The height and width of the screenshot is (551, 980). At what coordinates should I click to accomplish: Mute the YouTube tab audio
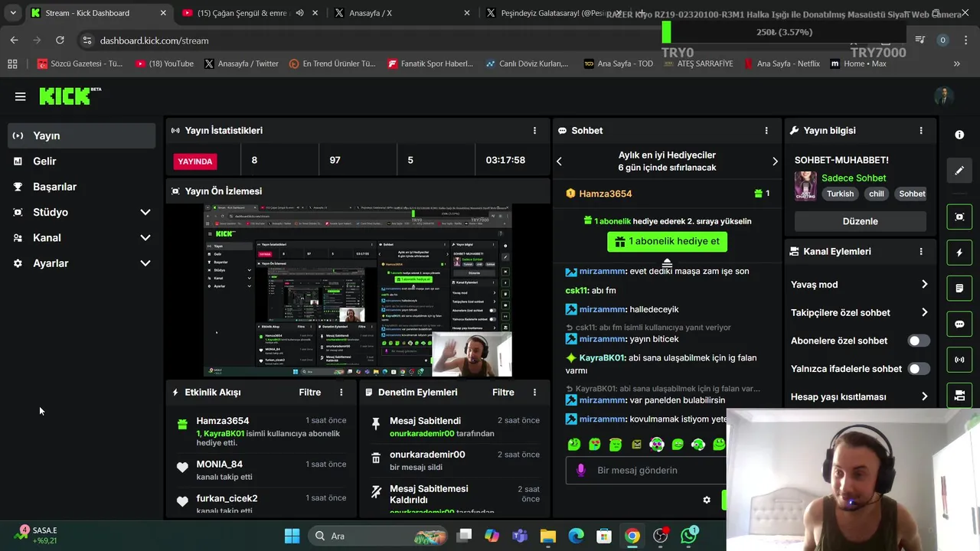[x=300, y=13]
